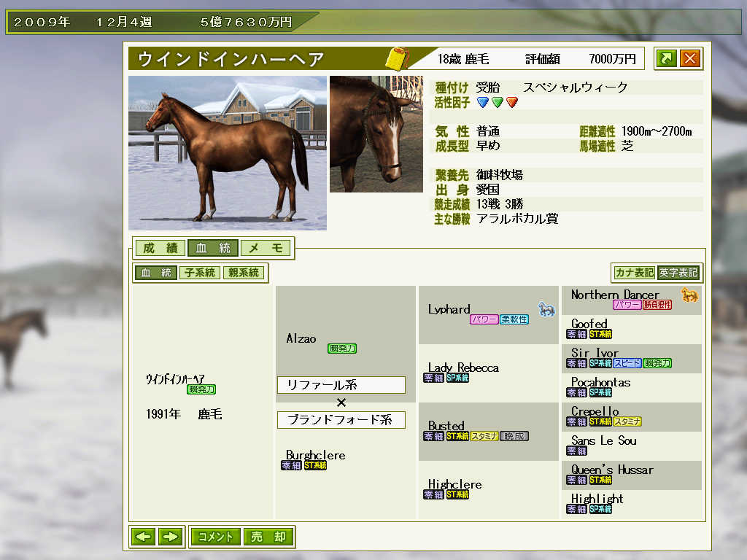Click the green arrow icon at top right
This screenshot has height=560, width=747.
pos(667,58)
